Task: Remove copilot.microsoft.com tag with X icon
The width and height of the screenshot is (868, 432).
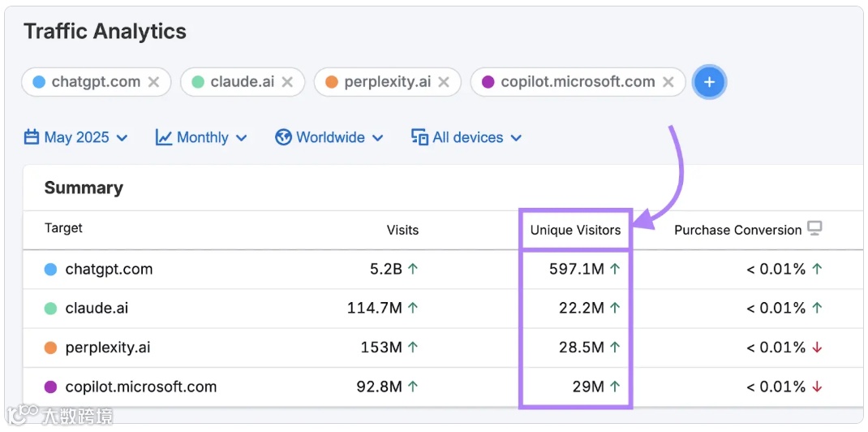Action: pos(668,82)
